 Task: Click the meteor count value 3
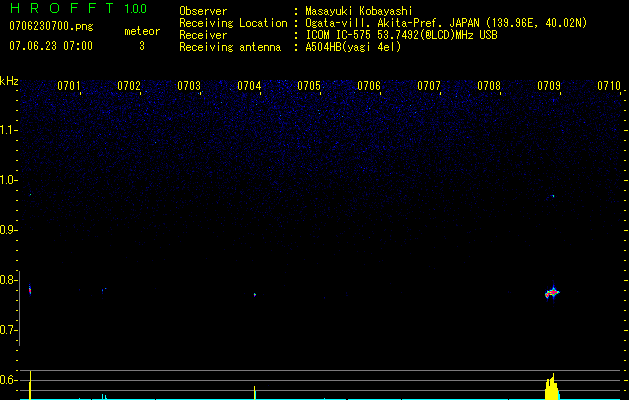tap(142, 46)
